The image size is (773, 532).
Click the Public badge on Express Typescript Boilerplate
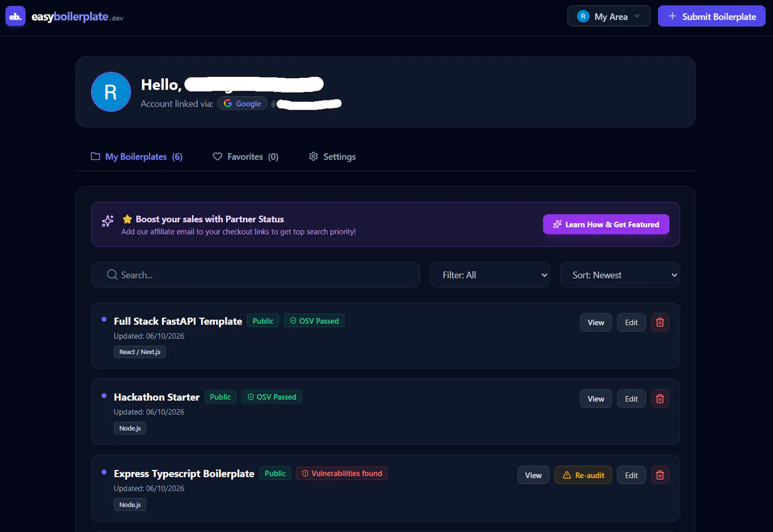coord(275,473)
